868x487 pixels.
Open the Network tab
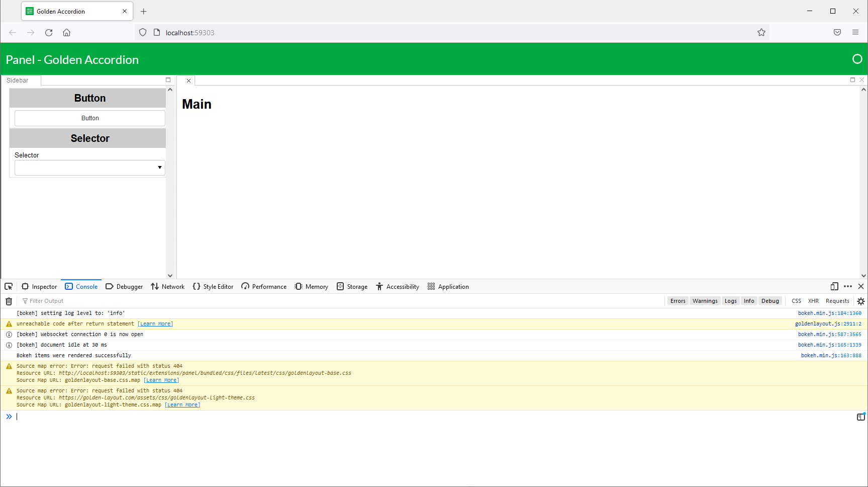[168, 287]
